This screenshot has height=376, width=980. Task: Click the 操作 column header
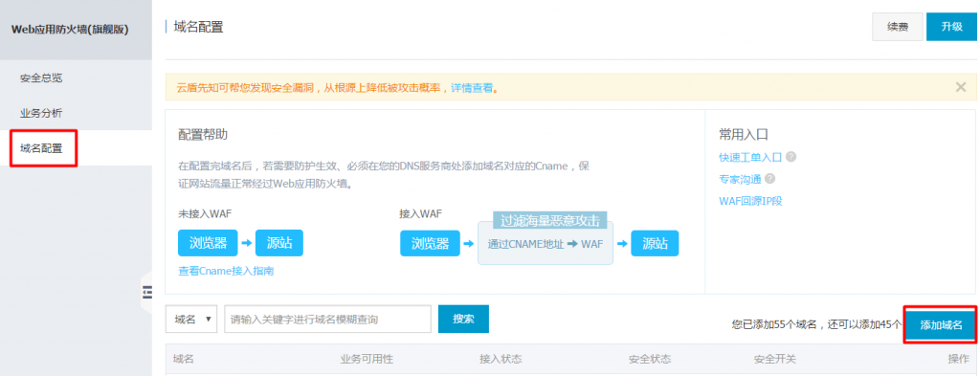(x=959, y=359)
